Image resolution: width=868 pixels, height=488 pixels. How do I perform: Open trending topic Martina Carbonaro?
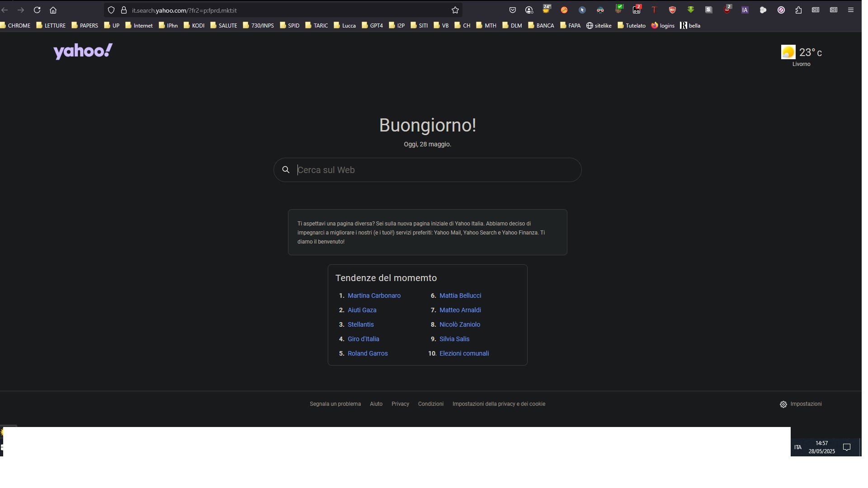pos(374,296)
